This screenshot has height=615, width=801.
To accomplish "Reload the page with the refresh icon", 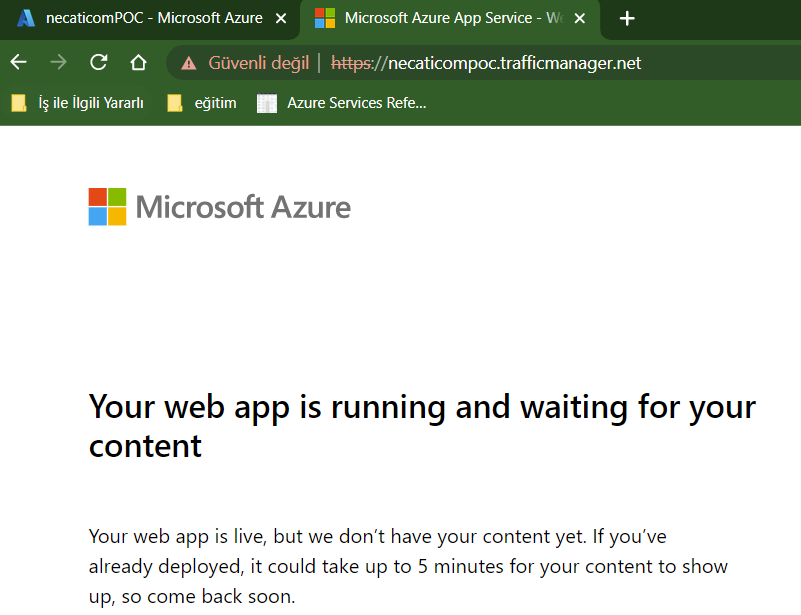I will 98,62.
